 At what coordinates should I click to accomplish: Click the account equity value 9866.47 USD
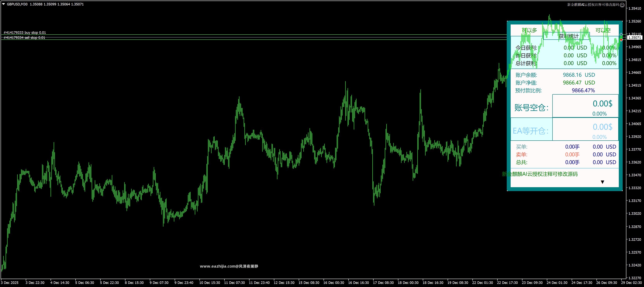click(579, 83)
